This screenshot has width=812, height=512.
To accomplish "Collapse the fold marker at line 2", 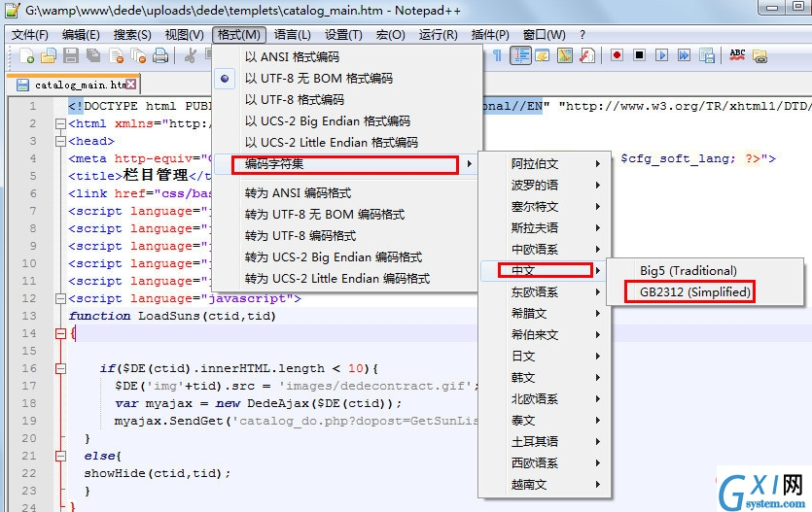I will coord(60,123).
